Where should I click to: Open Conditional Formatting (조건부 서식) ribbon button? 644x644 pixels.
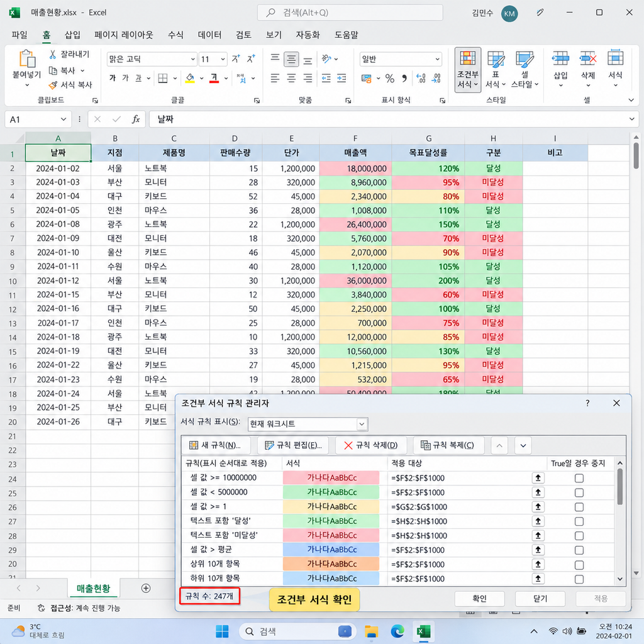(x=468, y=70)
